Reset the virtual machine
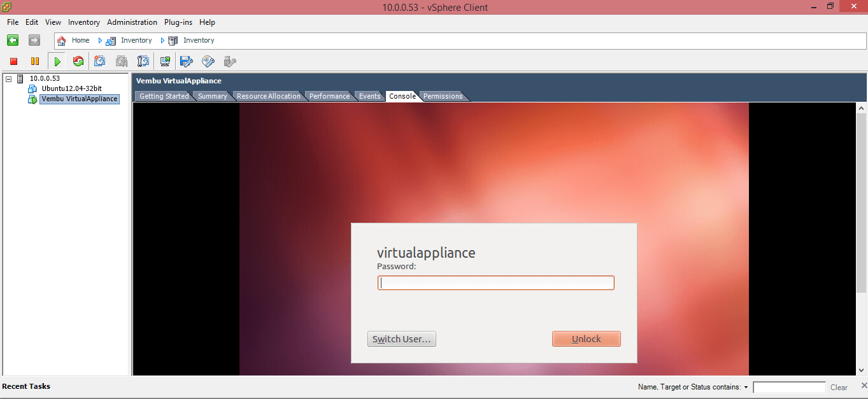Screen dimensions: 868x399 click(x=78, y=60)
